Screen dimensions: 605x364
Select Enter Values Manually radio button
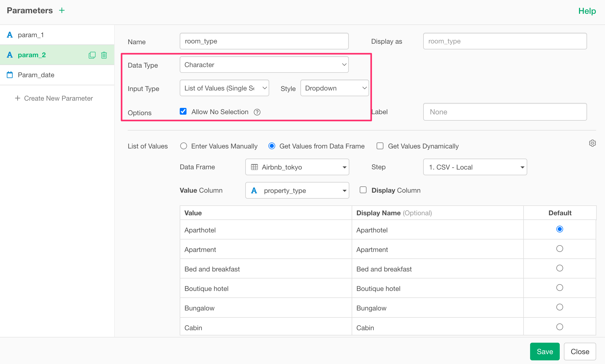click(184, 146)
